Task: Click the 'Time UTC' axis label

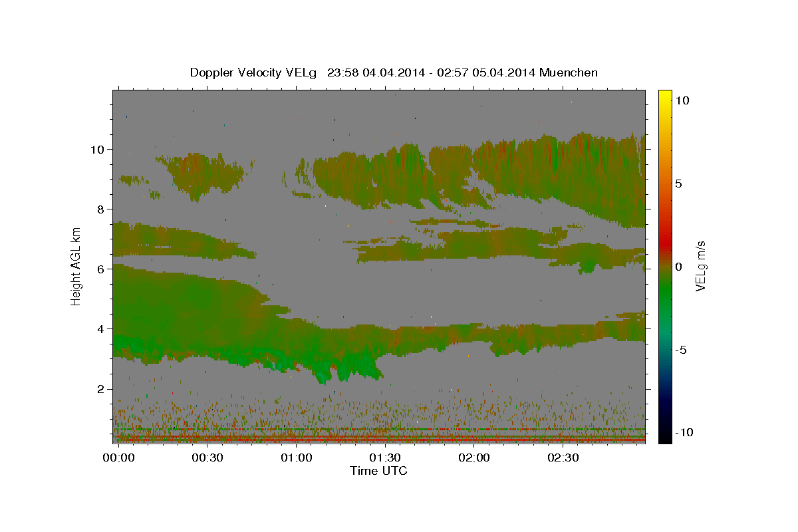Action: [x=378, y=471]
